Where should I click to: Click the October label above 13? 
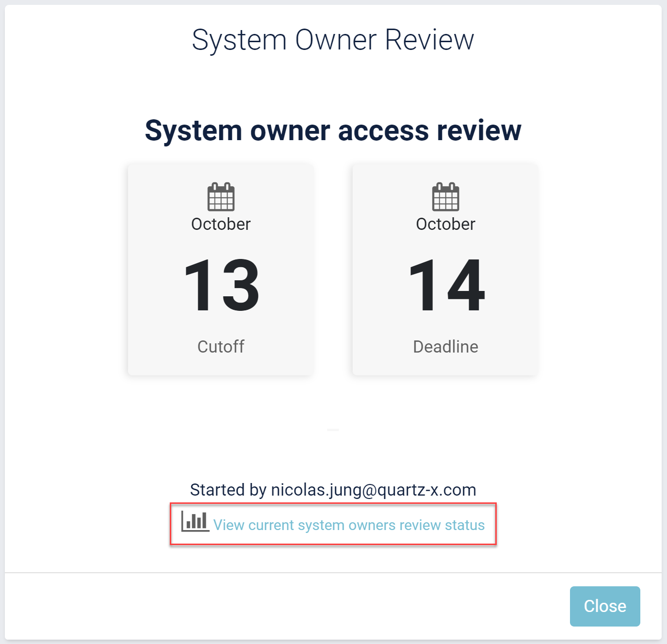pyautogui.click(x=221, y=224)
